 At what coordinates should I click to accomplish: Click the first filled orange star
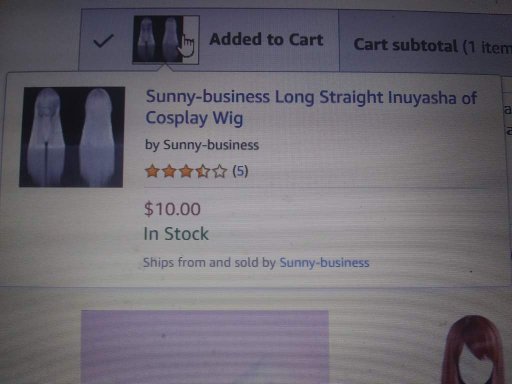tap(152, 171)
